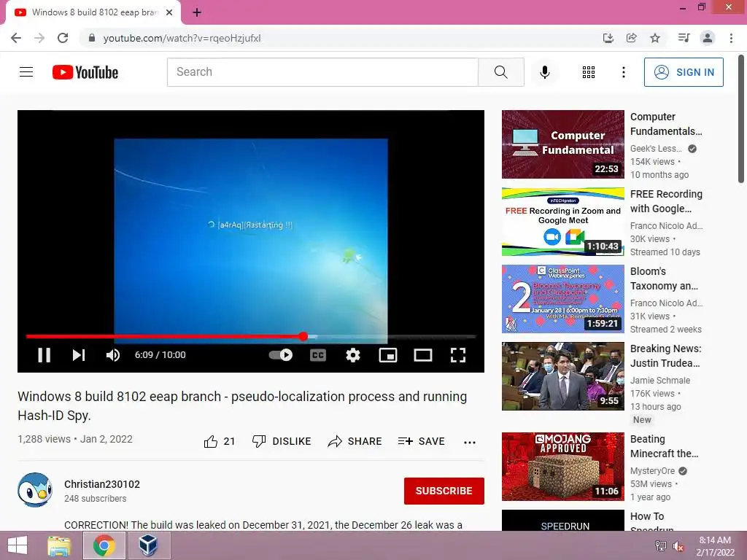Image resolution: width=747 pixels, height=560 pixels.
Task: Open Justin Trudeau Breaking News thumbnail
Action: [x=562, y=376]
